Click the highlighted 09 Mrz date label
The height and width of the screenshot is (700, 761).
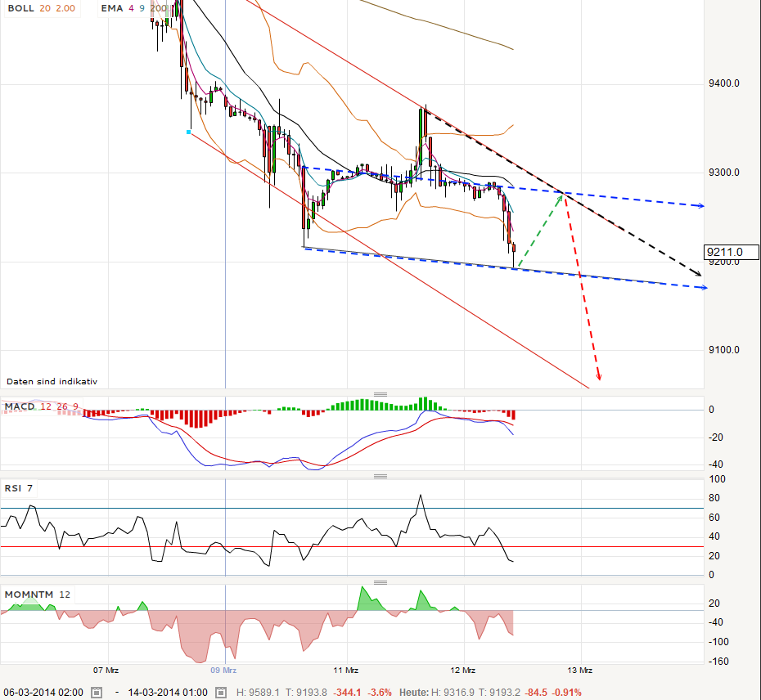click(223, 671)
